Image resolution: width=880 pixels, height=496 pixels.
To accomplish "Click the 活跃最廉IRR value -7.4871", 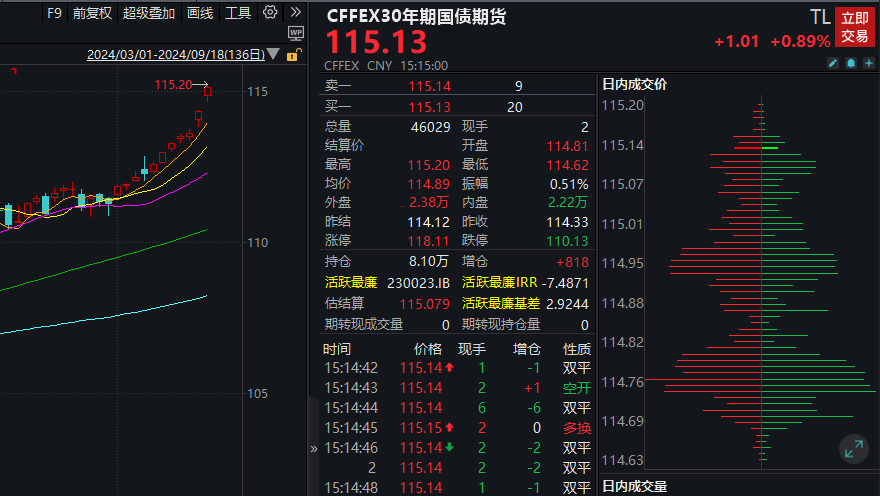I will click(x=565, y=283).
